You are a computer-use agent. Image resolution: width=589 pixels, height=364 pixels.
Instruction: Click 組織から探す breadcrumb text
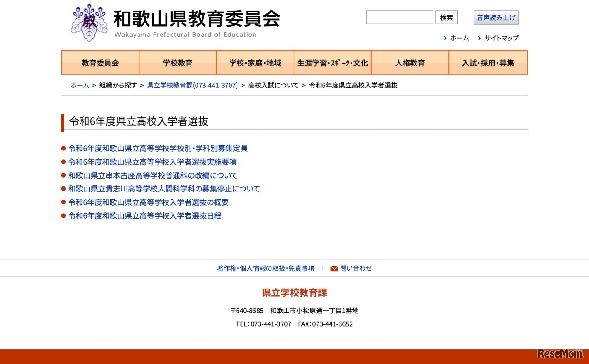click(118, 85)
